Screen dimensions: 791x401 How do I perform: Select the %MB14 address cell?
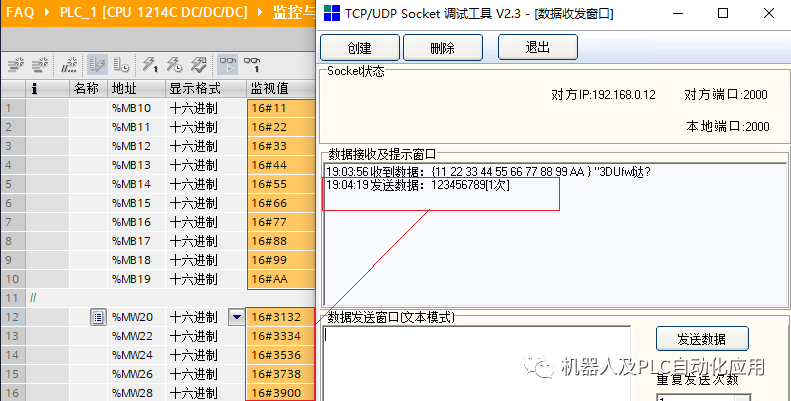pos(136,184)
